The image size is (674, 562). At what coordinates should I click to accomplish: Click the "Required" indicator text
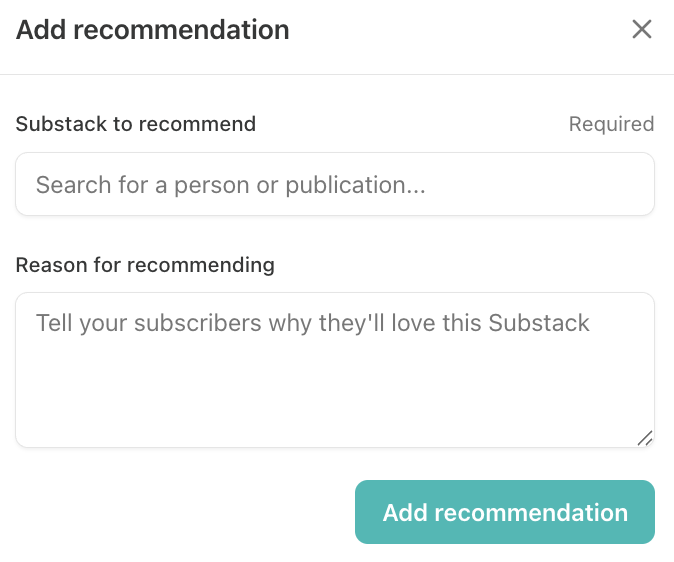pos(611,124)
